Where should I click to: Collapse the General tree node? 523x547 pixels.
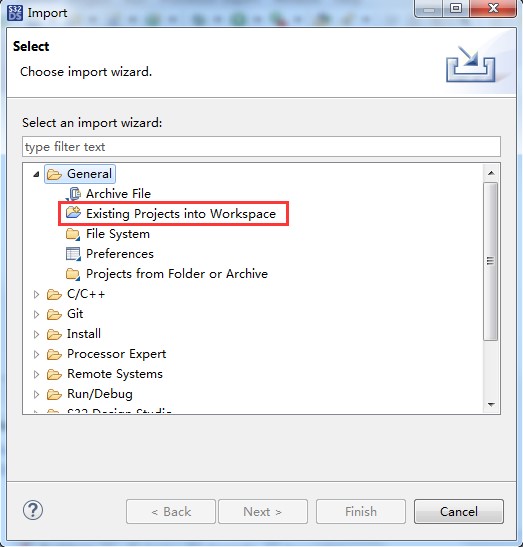coord(36,174)
